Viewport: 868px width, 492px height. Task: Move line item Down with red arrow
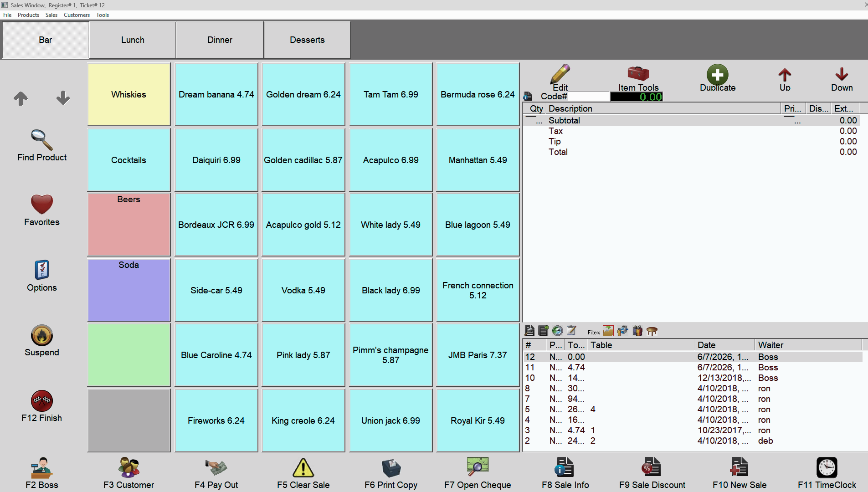coord(842,79)
